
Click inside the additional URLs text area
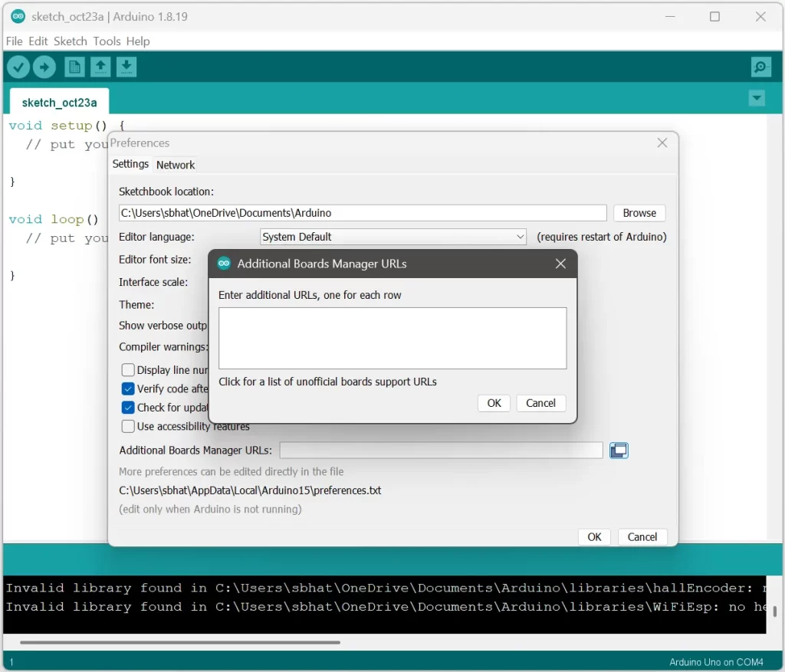tap(392, 338)
